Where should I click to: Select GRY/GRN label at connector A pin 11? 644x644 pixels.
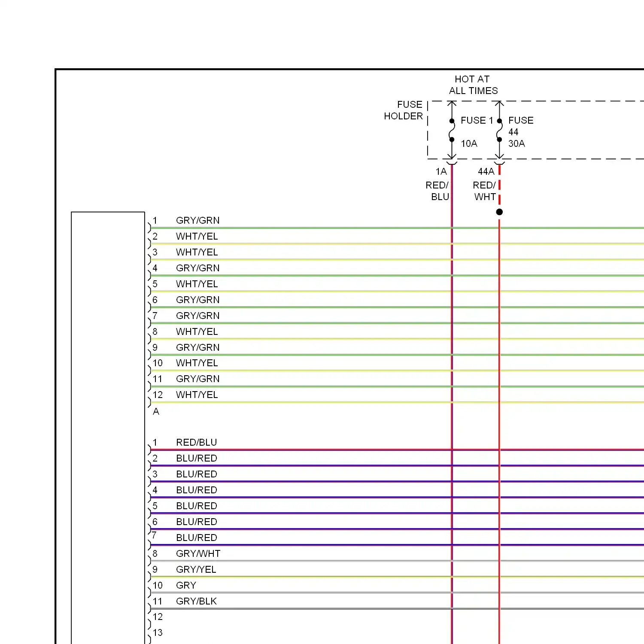(197, 379)
